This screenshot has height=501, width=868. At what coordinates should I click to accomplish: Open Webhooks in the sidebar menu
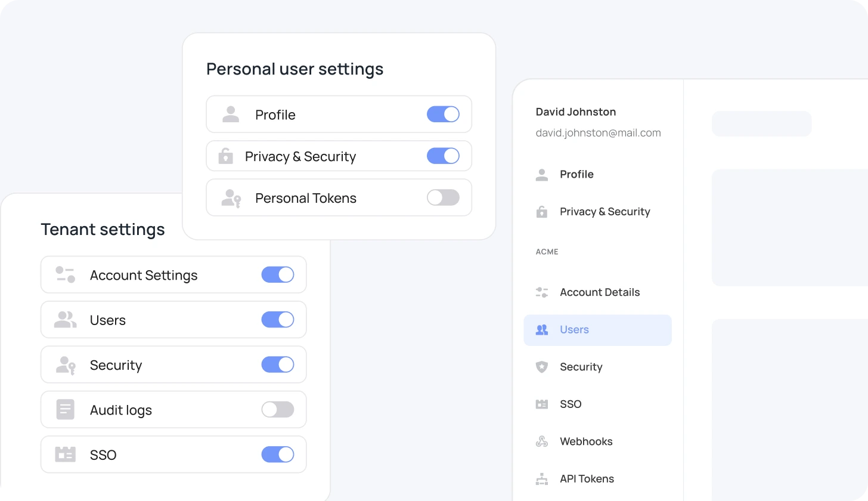pyautogui.click(x=586, y=442)
